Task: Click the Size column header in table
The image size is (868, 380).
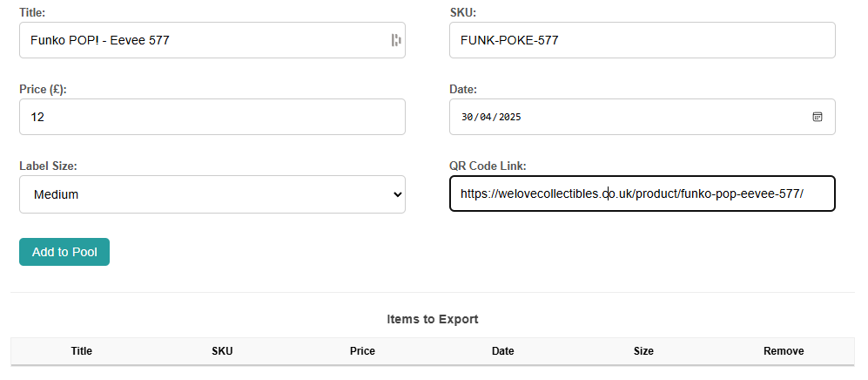Action: pos(643,351)
